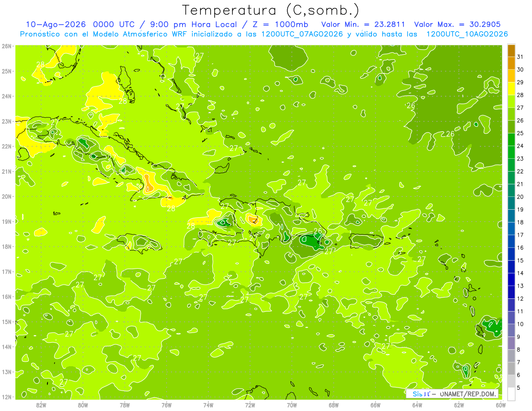Screen dimensions: 532x411
Task: Click the legend value 30
Action: click(x=520, y=70)
